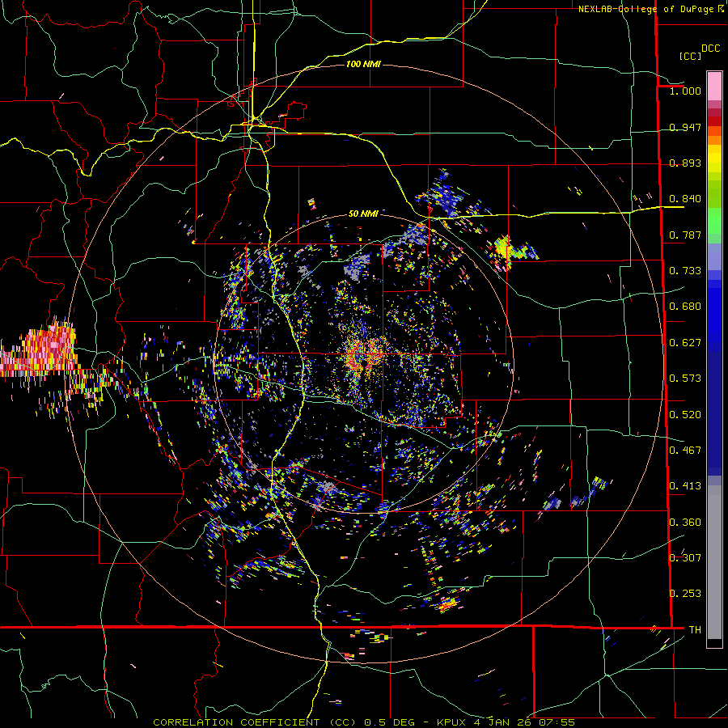The height and width of the screenshot is (728, 728).
Task: Pick the gray lower segment of color bar
Action: 714,562
